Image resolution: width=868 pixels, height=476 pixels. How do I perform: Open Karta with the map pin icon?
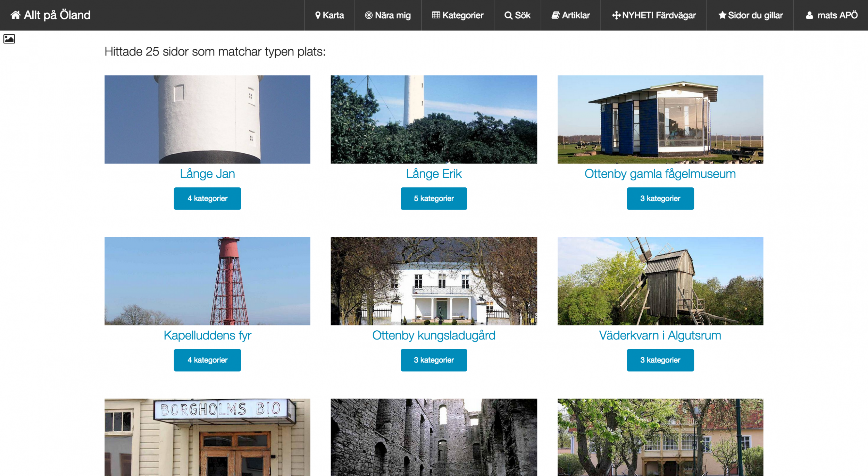tap(318, 15)
